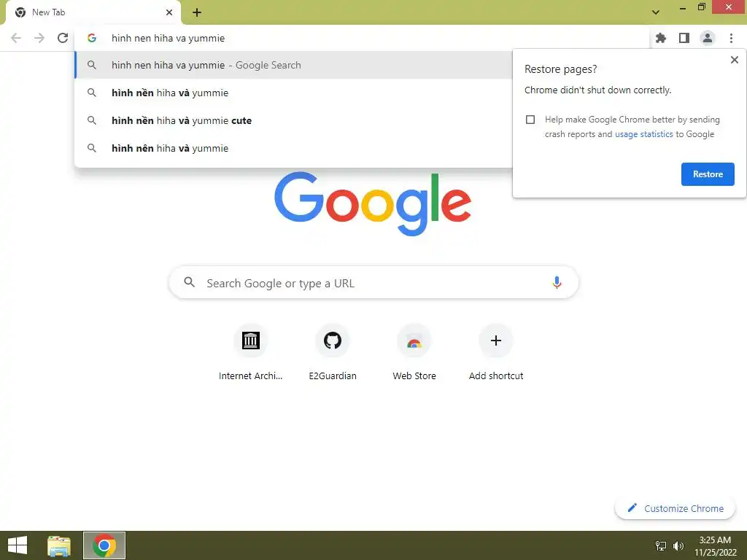Open the profile avatar icon
This screenshot has width=747, height=560.
pos(708,38)
